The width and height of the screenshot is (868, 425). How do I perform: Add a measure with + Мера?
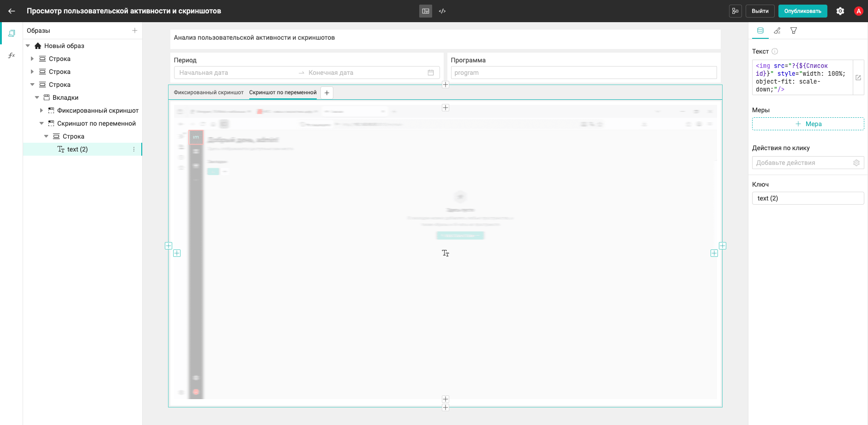pyautogui.click(x=808, y=124)
